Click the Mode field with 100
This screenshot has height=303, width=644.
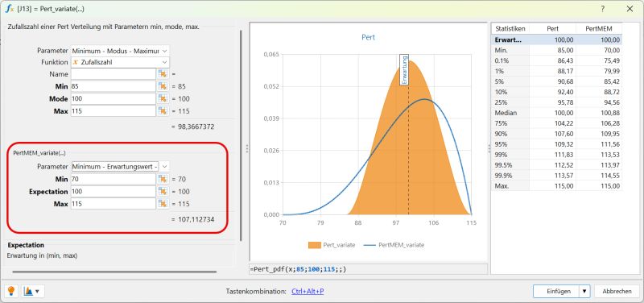(114, 98)
